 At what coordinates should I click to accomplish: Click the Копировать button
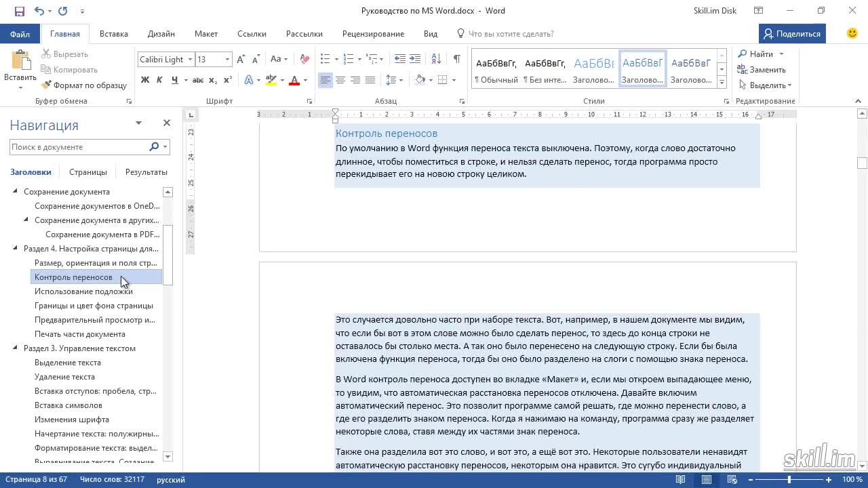point(69,70)
